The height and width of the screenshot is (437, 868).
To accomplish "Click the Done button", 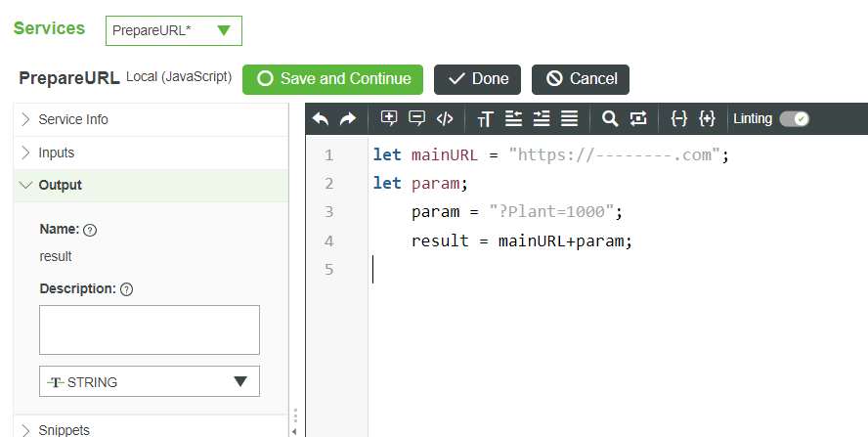I will [477, 79].
